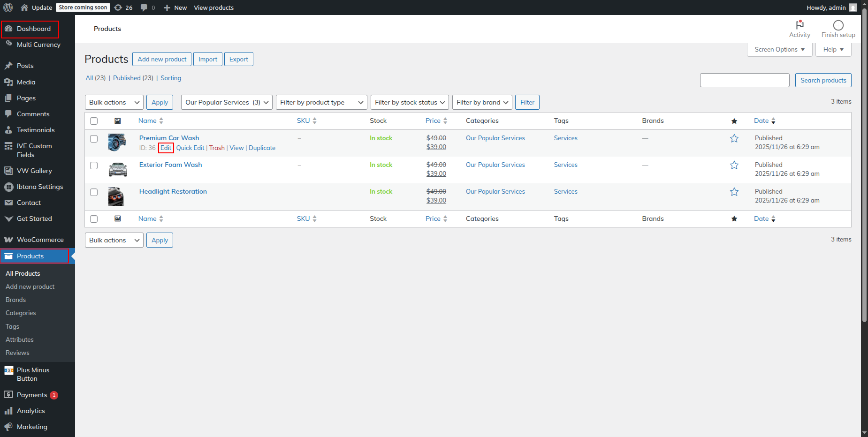Screen dimensions: 868x437
Task: Select the Exterior Foam Wash checkbox
Action: pos(94,166)
